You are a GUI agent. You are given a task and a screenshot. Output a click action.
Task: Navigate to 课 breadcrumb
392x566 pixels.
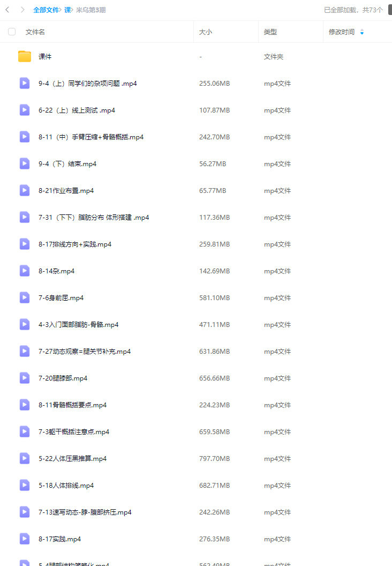(x=67, y=10)
